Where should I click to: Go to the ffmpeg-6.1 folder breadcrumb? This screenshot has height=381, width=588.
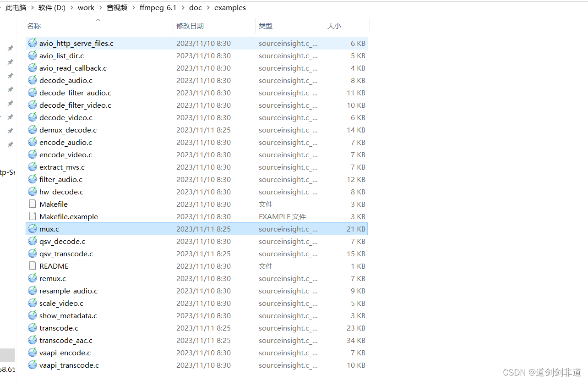(158, 7)
